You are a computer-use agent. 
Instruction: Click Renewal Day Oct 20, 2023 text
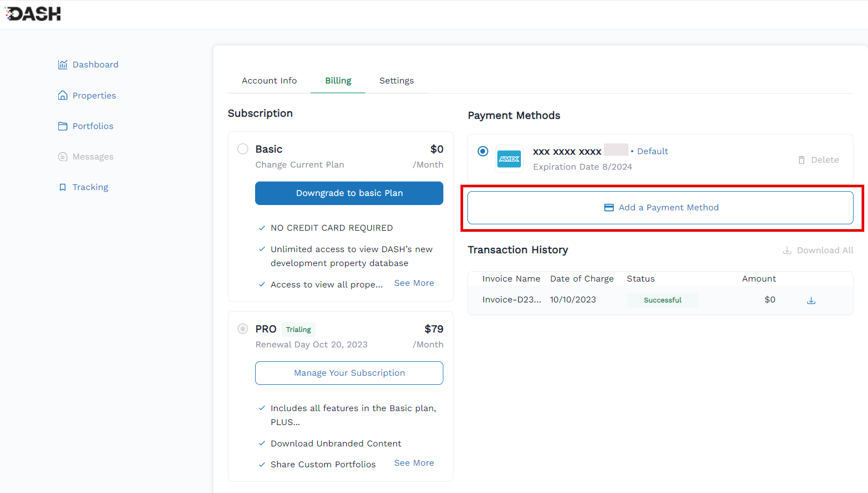[311, 345]
